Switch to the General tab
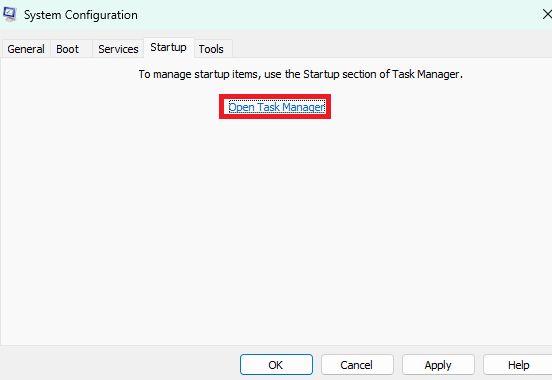 pyautogui.click(x=26, y=49)
